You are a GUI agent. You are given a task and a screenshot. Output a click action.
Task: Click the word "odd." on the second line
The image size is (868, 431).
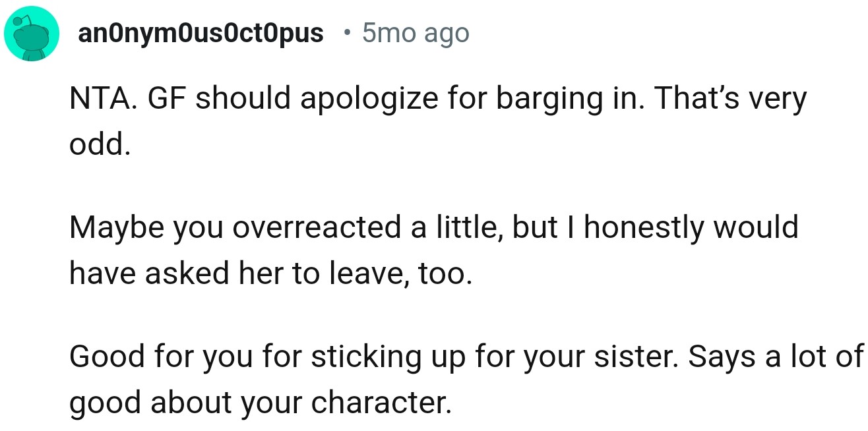click(x=97, y=144)
